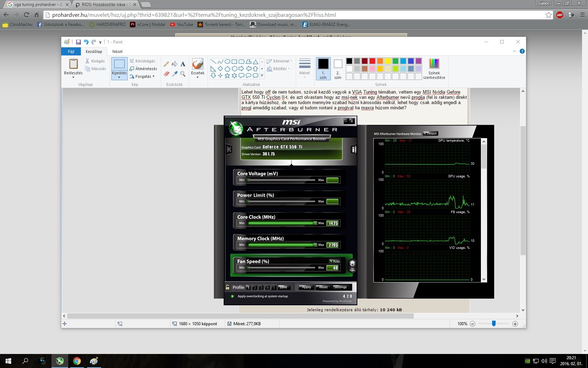Click the Hardware Monitor scroll down arrow
Screen dimensions: 588x368
point(484,279)
